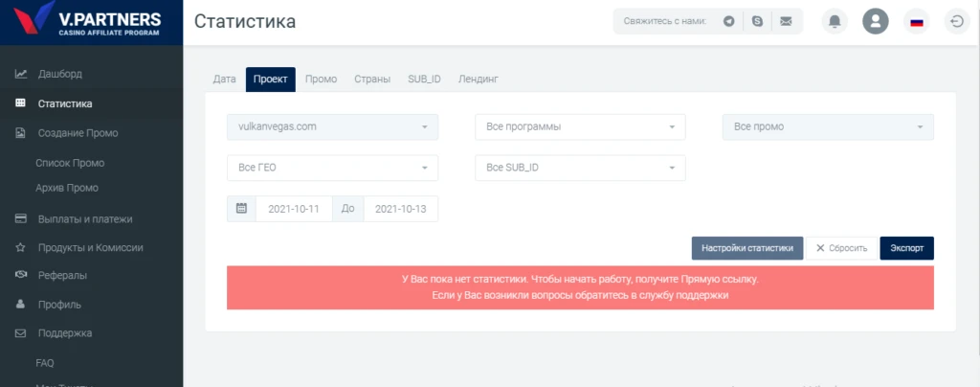Open Skype contact icon

coord(758,21)
